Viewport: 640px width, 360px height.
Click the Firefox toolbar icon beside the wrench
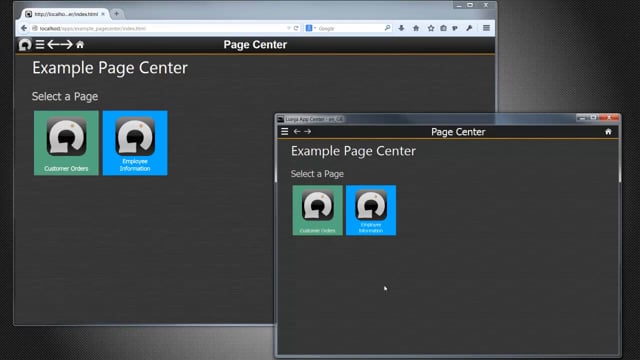[x=455, y=28]
